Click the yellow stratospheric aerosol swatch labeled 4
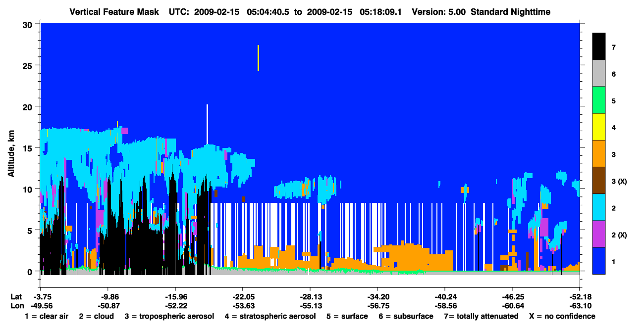 tap(599, 127)
